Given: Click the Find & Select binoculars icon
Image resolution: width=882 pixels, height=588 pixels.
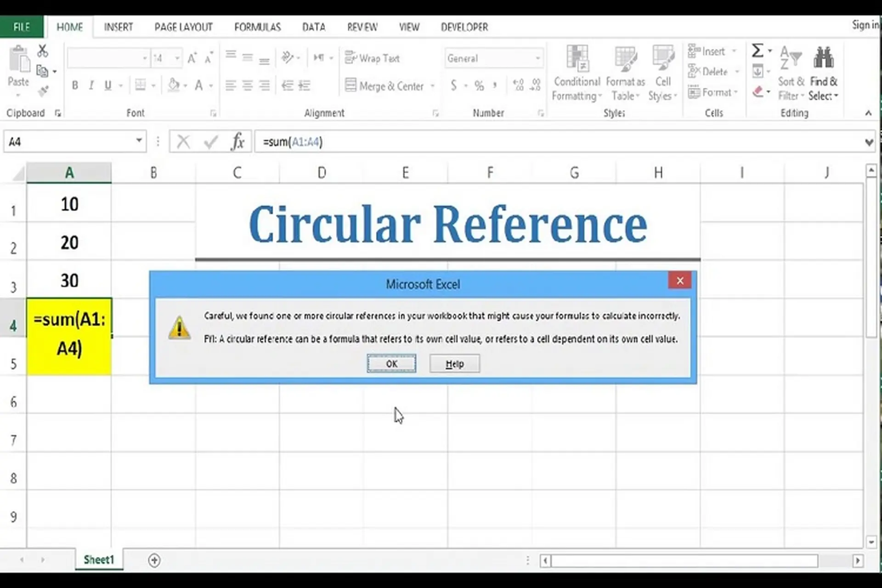Looking at the screenshot, I should click(x=823, y=57).
